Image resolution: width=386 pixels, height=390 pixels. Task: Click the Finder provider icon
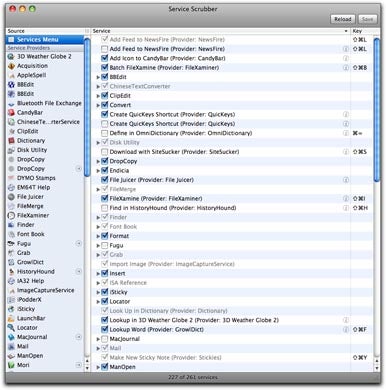(x=11, y=225)
